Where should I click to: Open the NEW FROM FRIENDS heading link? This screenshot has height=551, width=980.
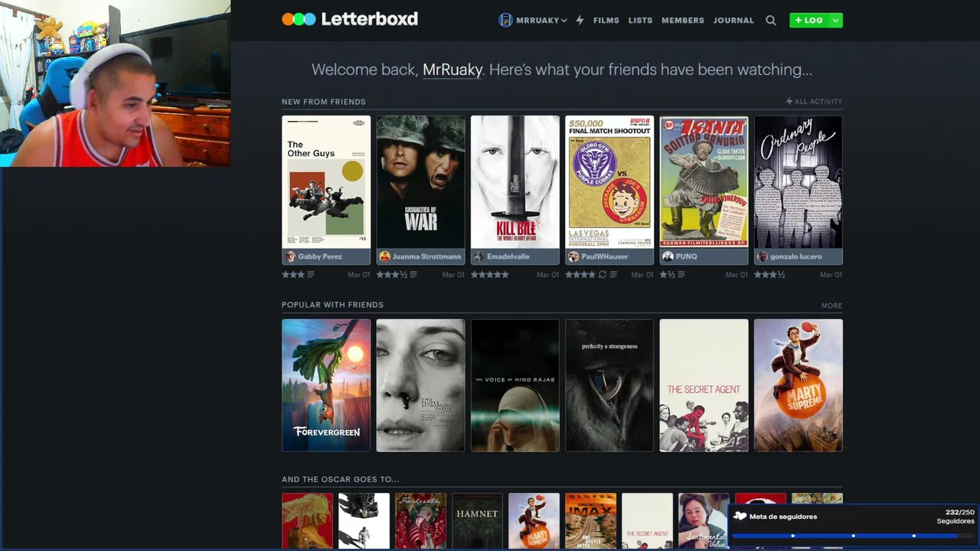[324, 102]
